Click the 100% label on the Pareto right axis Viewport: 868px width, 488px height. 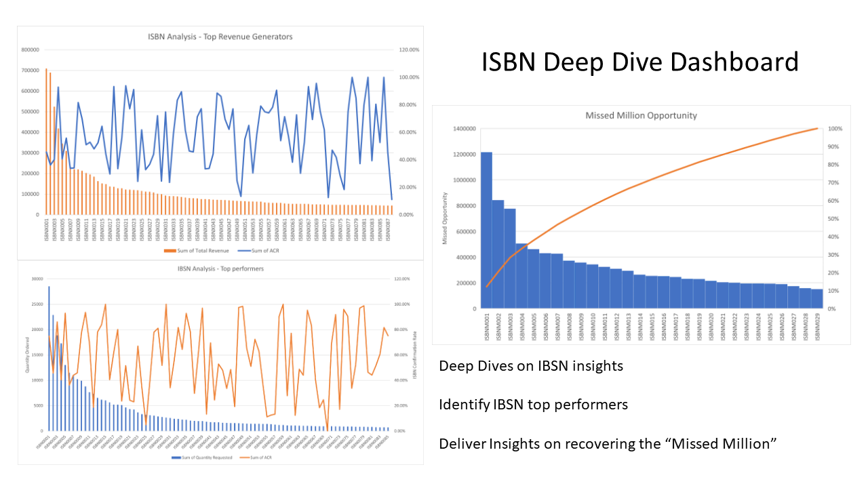coord(835,129)
